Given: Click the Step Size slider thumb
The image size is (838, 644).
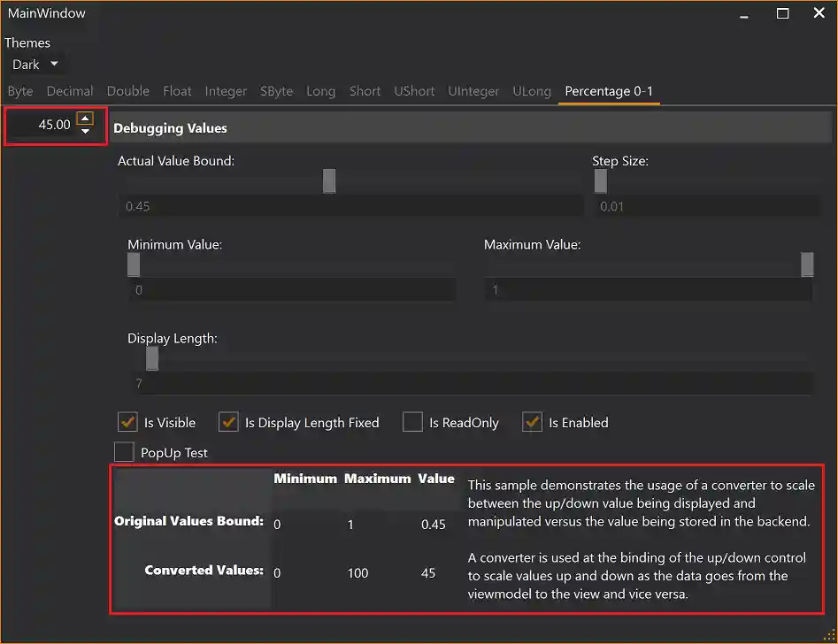Looking at the screenshot, I should click(601, 180).
